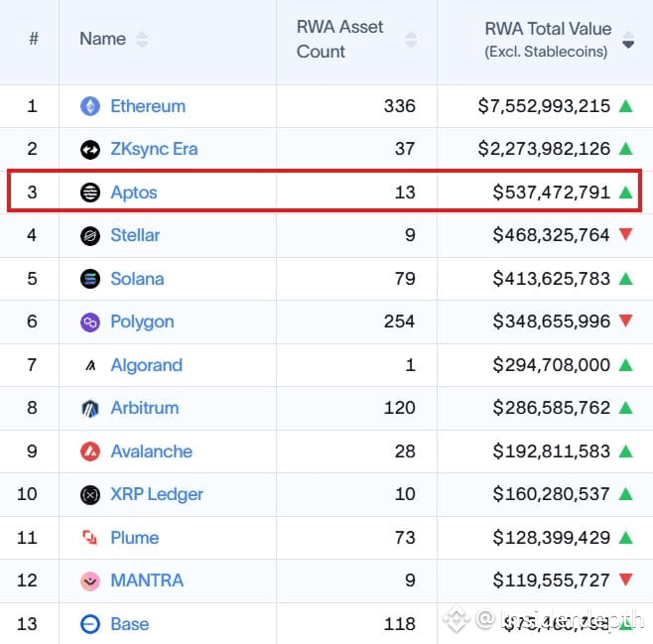Select value $468,325,764

552,235
